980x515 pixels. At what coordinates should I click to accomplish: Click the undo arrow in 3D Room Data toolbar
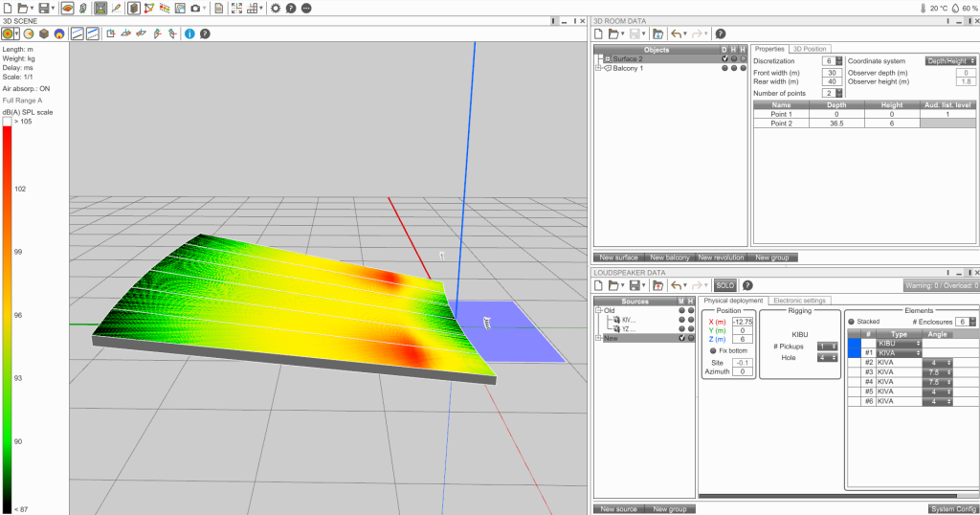tap(676, 34)
